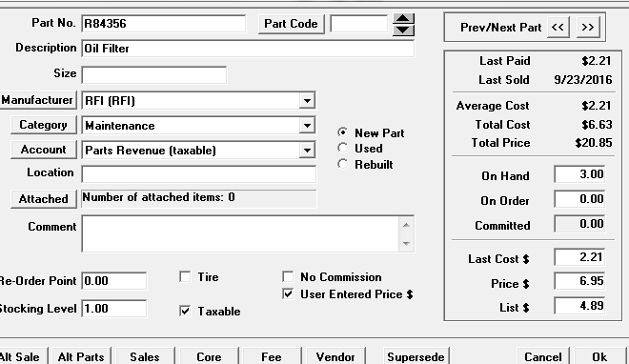The width and height of the screenshot is (629, 364).
Task: Open the Supersede button
Action: (x=416, y=356)
